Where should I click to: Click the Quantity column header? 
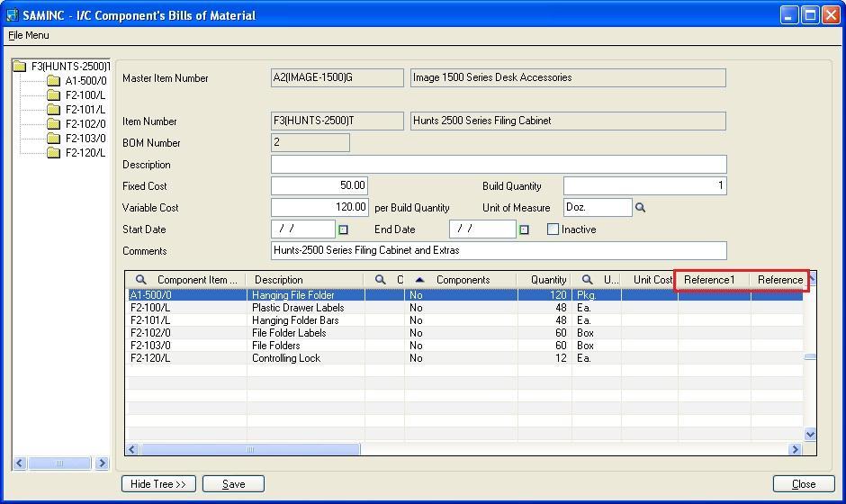[x=544, y=280]
